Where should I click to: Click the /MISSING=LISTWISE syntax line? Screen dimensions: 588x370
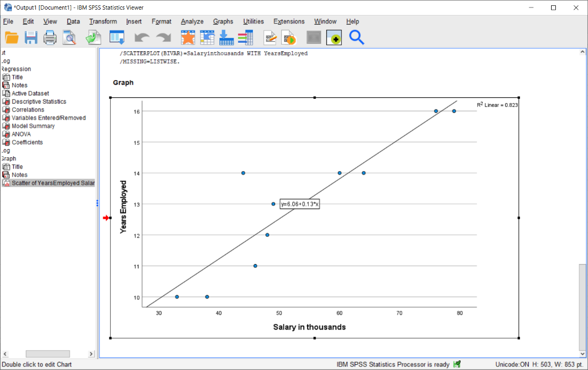coord(150,62)
